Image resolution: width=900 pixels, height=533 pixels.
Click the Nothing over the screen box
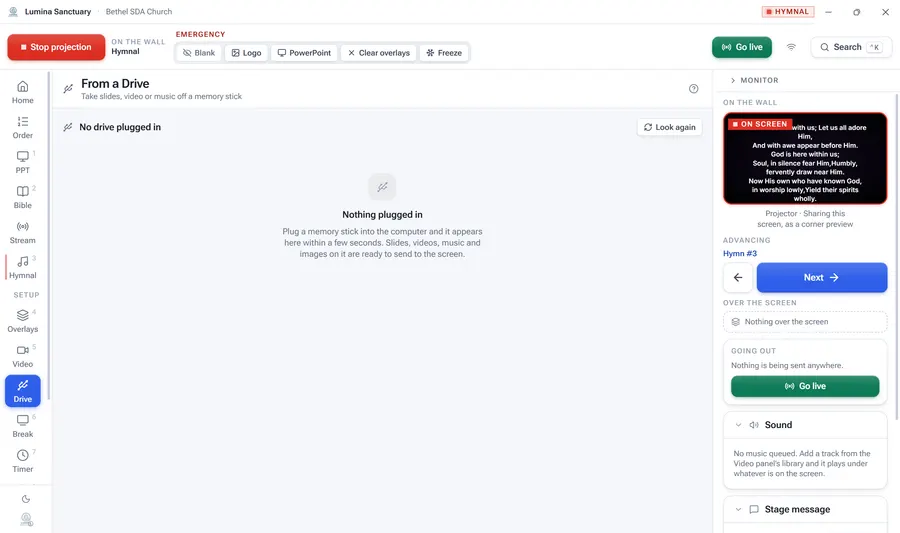click(805, 322)
